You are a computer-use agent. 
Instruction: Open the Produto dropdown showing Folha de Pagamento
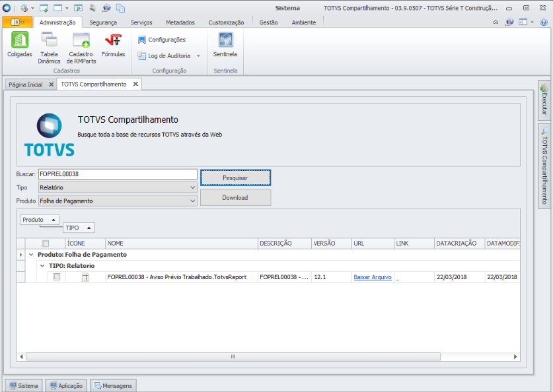118,201
